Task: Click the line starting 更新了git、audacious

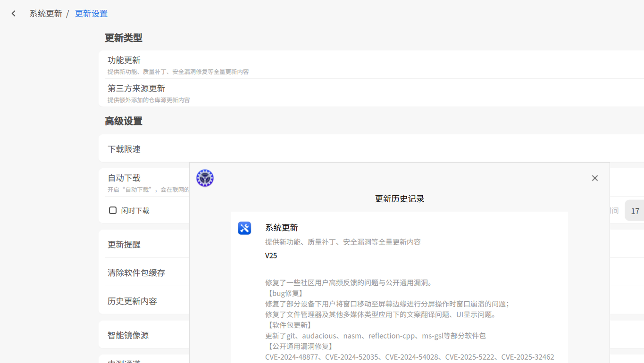Action: coord(376,336)
